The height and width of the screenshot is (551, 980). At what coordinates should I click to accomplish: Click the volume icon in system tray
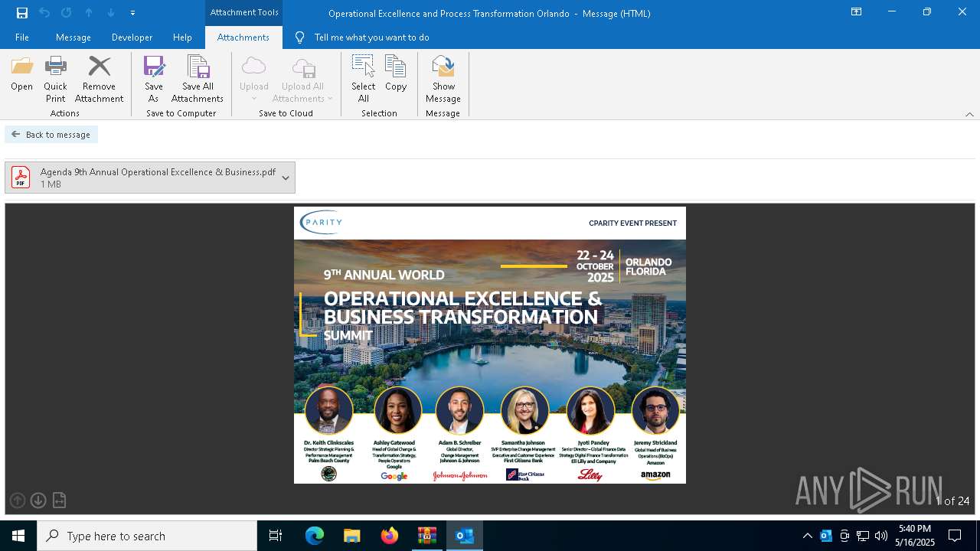point(881,536)
